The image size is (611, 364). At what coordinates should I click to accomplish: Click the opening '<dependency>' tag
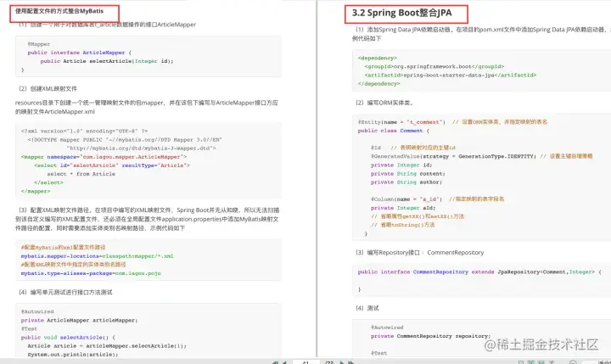click(377, 58)
